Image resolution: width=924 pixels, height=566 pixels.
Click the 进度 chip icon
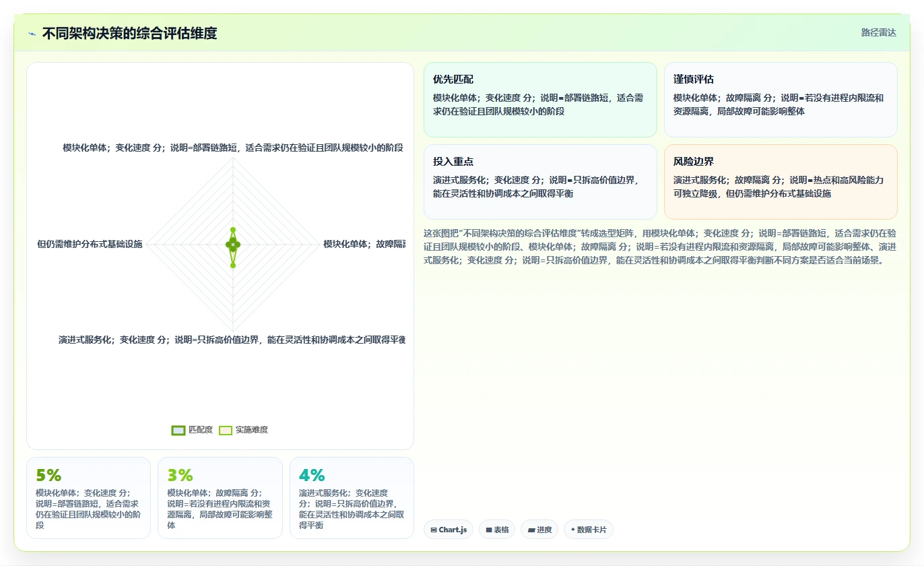(531, 530)
